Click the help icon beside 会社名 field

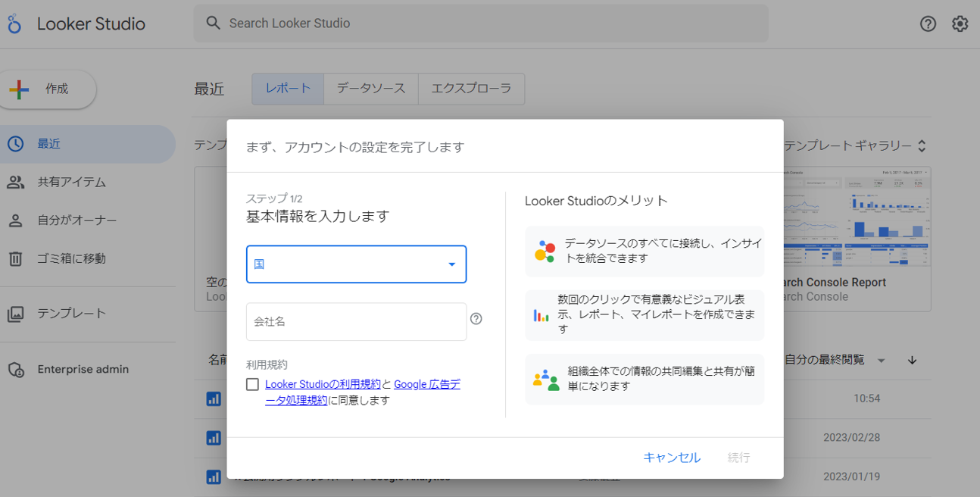476,319
